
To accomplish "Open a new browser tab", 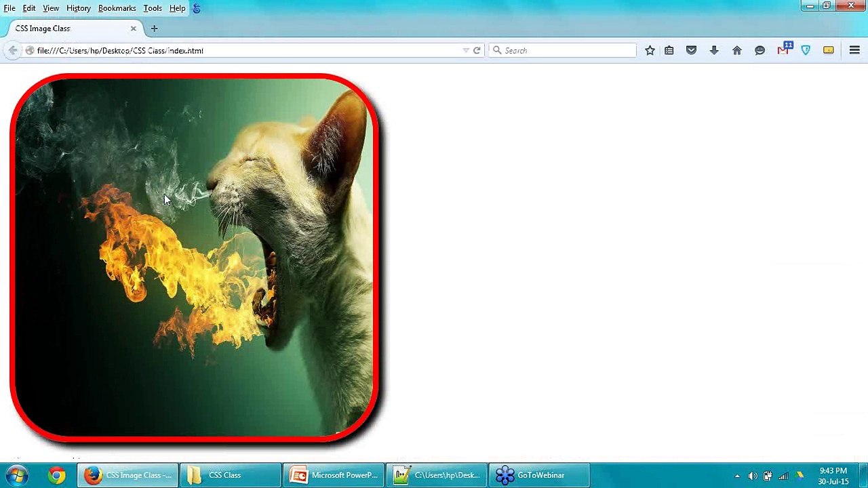I will point(154,28).
